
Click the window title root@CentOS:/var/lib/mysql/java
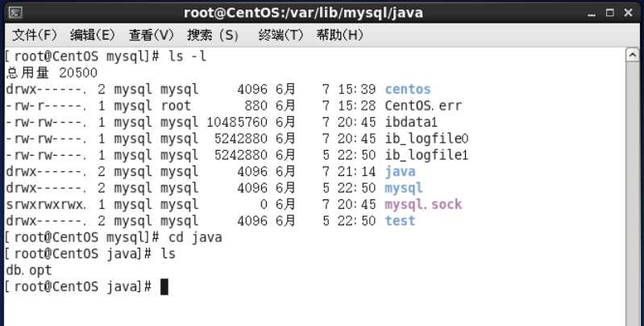[x=303, y=13]
